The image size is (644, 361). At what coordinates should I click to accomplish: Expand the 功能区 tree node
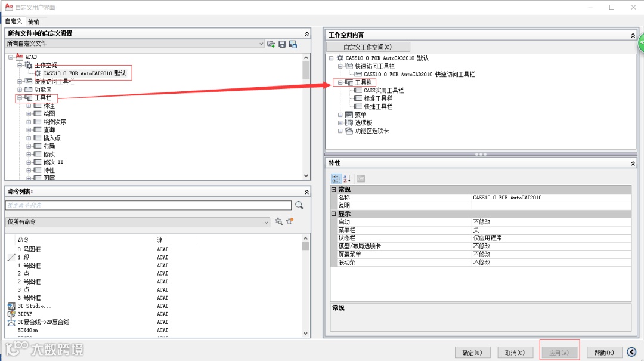click(x=19, y=90)
